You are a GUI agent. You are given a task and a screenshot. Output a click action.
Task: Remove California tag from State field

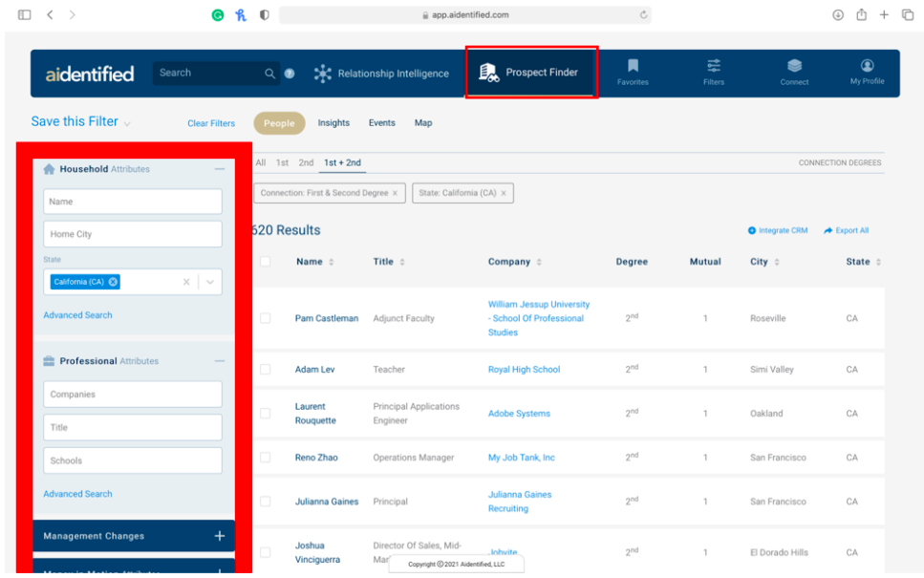point(113,282)
